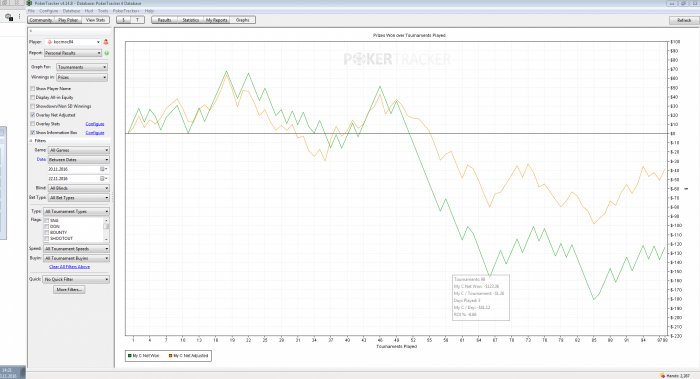Select the T tournaments toggle button
700x379 pixels.
tap(138, 20)
